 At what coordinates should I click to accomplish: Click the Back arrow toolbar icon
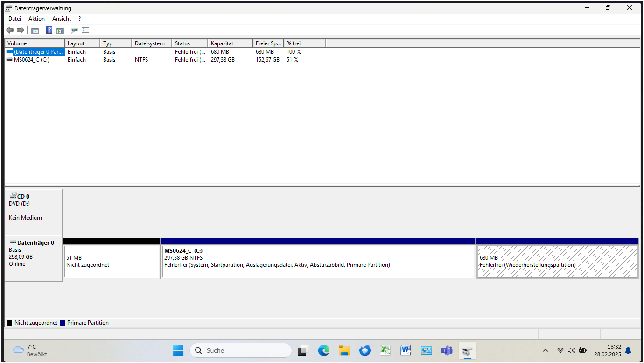click(x=10, y=30)
